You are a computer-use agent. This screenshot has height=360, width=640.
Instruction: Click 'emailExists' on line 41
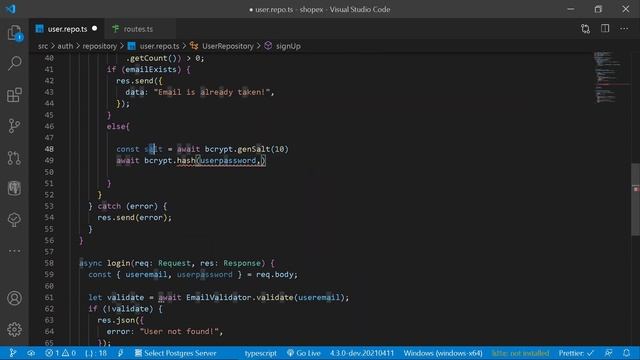click(151, 69)
